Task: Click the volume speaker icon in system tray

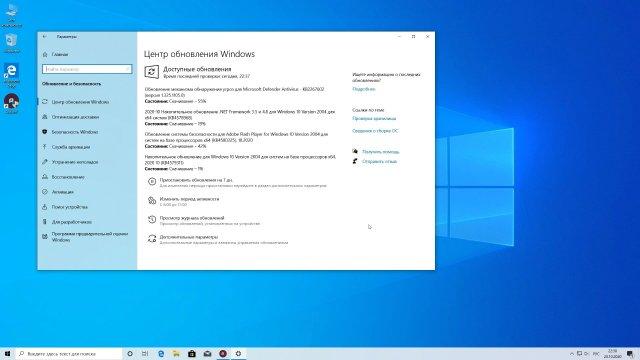Action: click(587, 353)
